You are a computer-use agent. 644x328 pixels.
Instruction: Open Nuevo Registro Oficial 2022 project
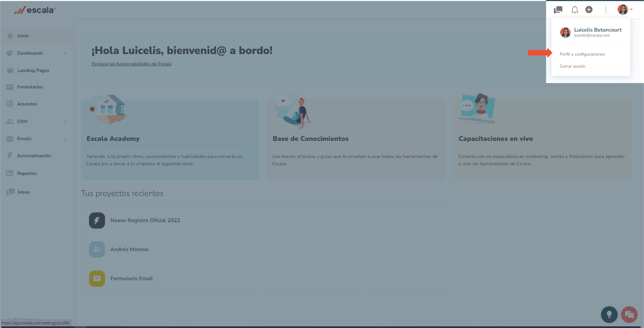[145, 220]
